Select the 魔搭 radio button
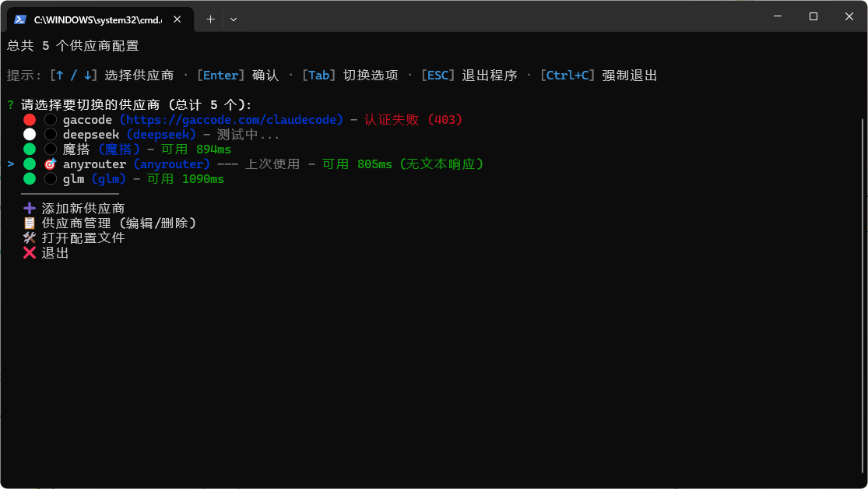 click(51, 149)
